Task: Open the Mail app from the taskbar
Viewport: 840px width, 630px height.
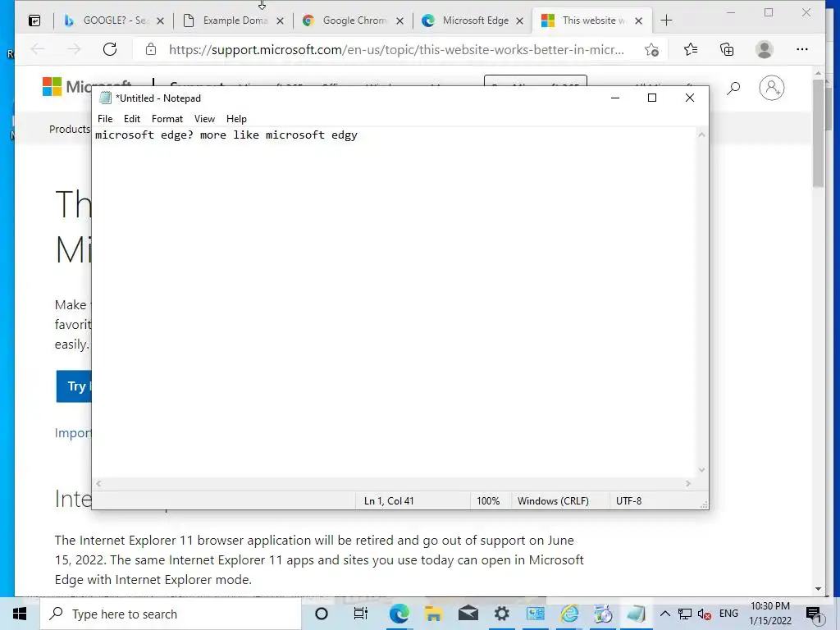Action: [x=468, y=614]
